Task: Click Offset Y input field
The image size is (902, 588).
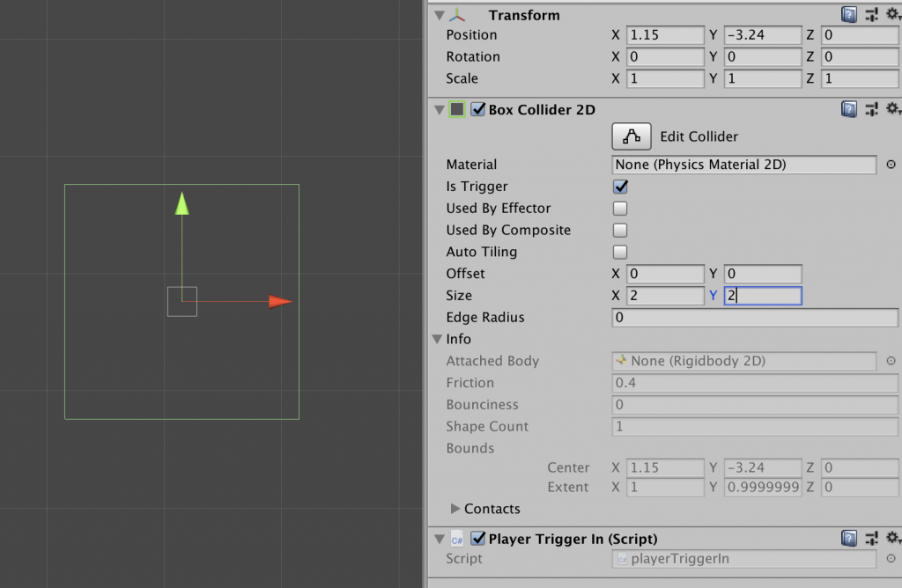Action: point(762,274)
